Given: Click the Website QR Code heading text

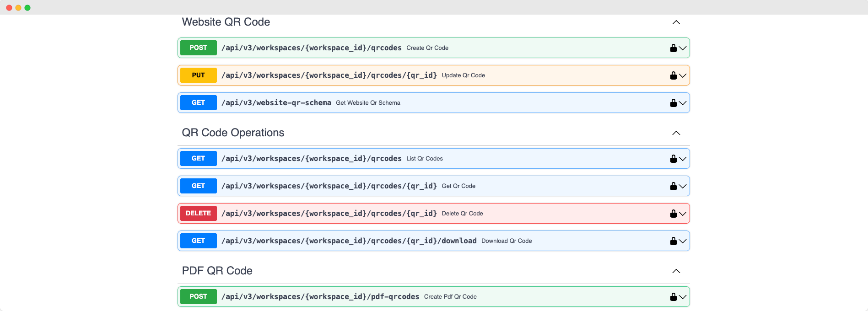Looking at the screenshot, I should click(x=226, y=22).
